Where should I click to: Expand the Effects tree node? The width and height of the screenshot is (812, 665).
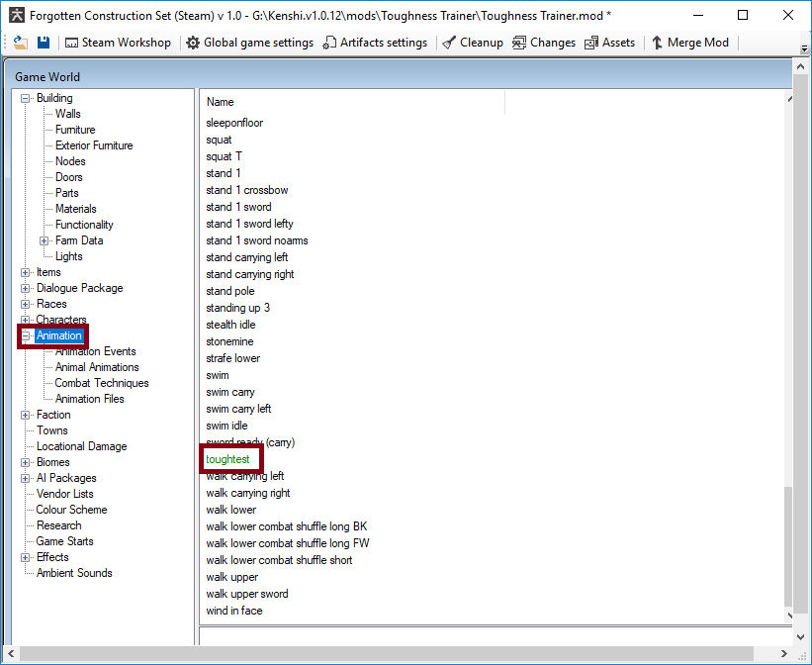click(x=25, y=557)
